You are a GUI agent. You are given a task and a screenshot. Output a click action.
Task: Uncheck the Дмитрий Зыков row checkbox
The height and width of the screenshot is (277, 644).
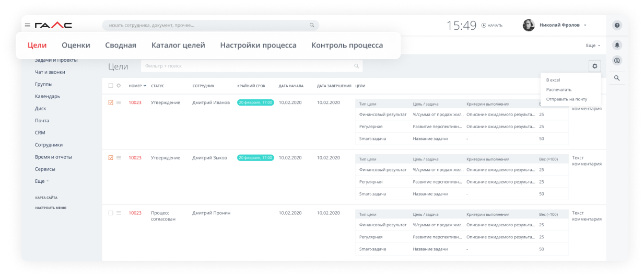point(111,158)
